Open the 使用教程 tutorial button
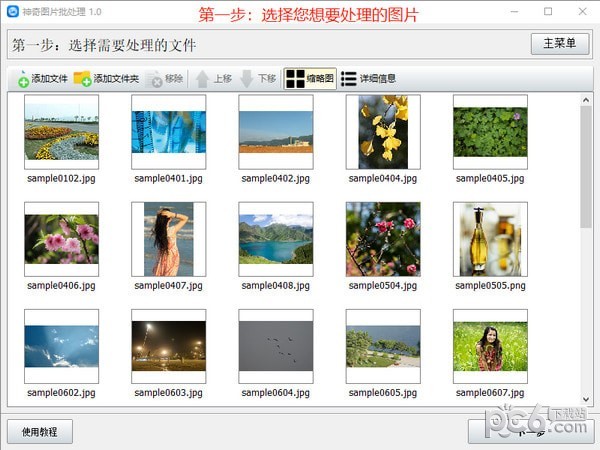The height and width of the screenshot is (450, 600). 40,432
